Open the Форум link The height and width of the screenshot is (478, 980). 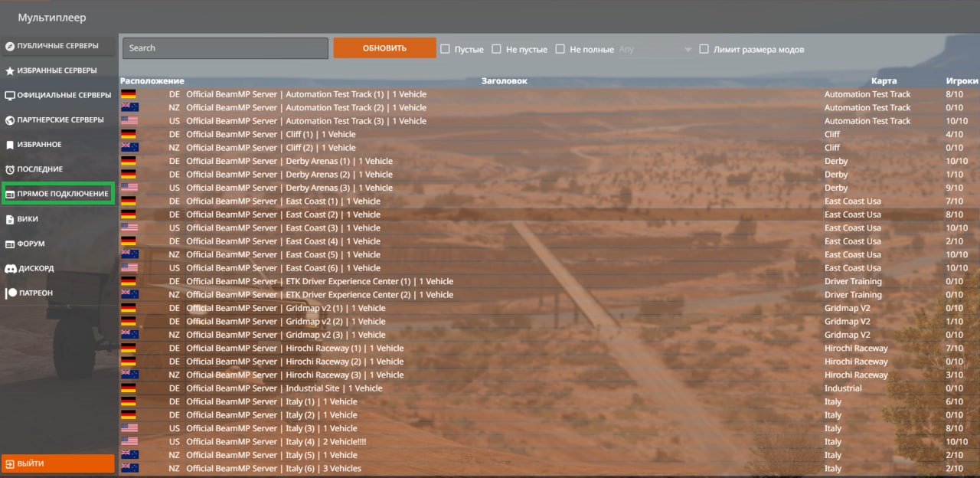(58, 244)
